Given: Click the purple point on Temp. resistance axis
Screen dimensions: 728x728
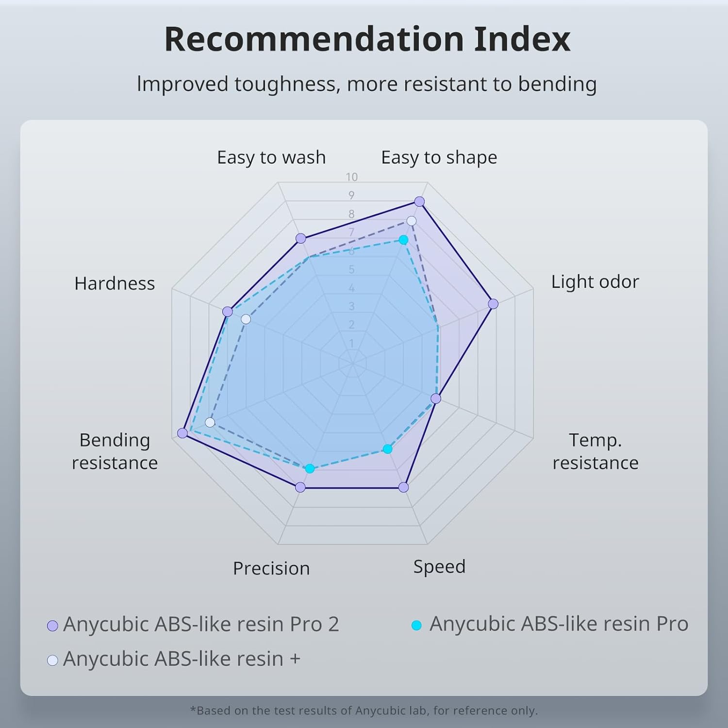Looking at the screenshot, I should (x=436, y=398).
